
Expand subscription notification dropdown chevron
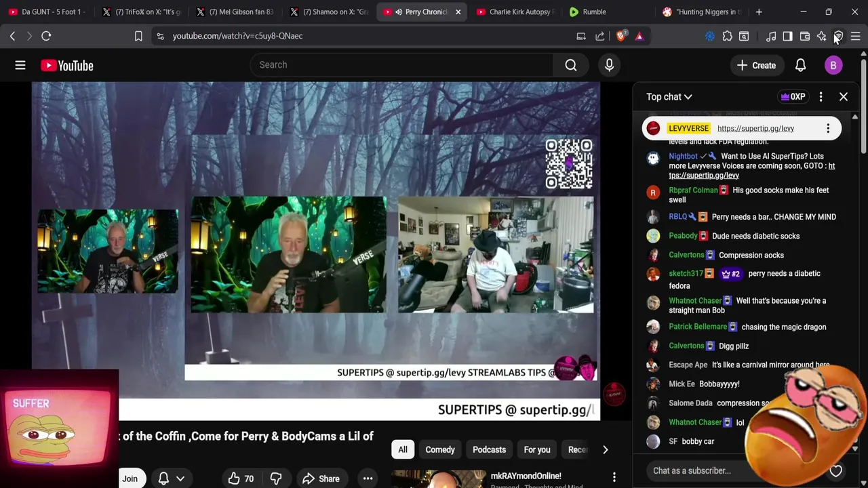(x=180, y=479)
